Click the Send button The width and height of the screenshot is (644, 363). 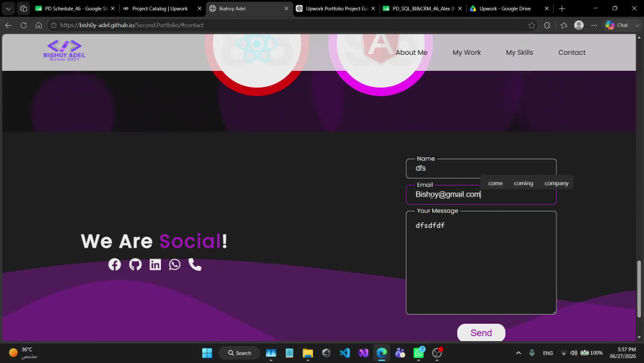point(481,333)
